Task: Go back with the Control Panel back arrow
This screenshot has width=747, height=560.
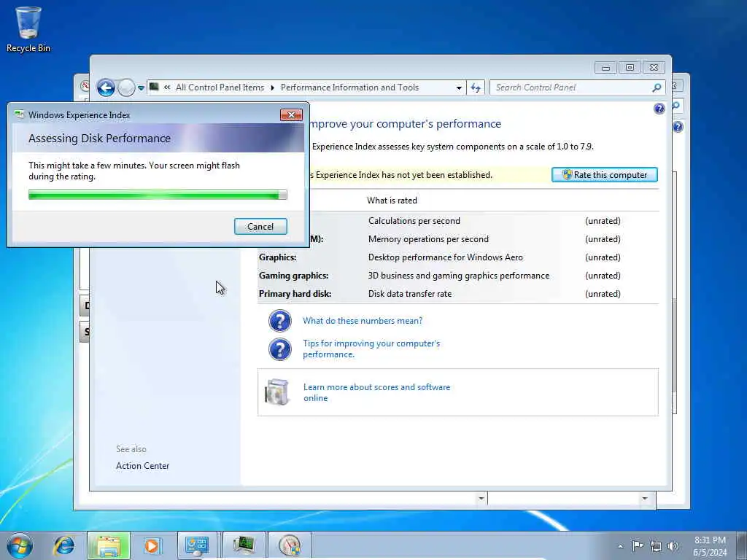Action: [x=106, y=87]
